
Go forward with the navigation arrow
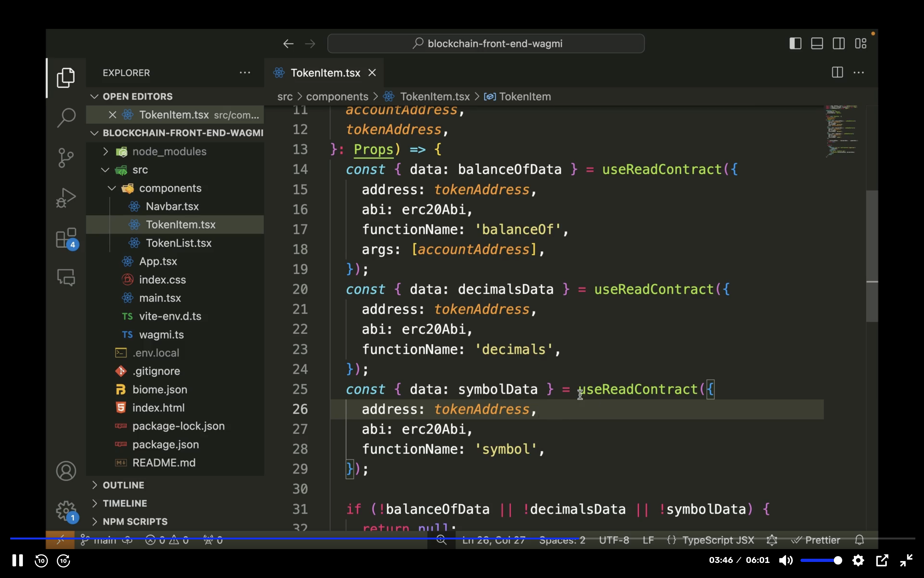coord(310,44)
